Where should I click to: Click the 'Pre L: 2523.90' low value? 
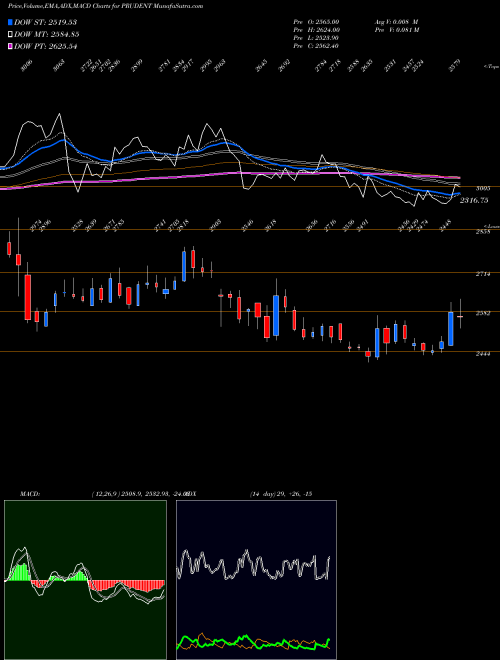tap(316, 38)
